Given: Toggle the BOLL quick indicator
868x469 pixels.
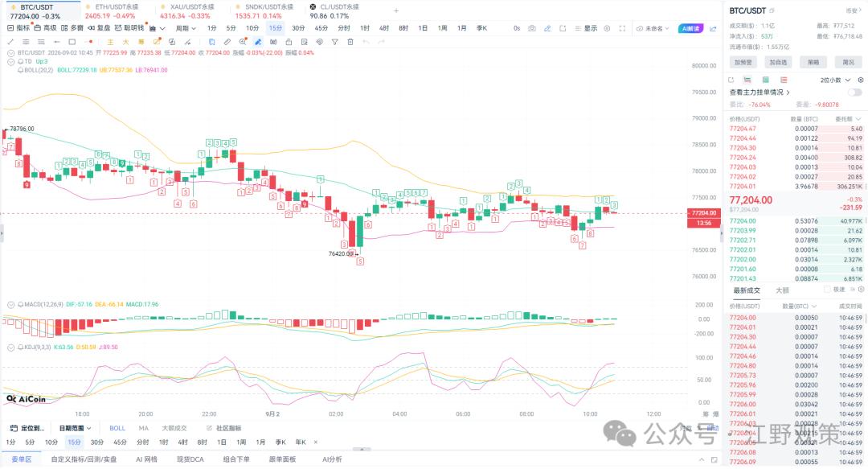Looking at the screenshot, I should tap(117, 429).
